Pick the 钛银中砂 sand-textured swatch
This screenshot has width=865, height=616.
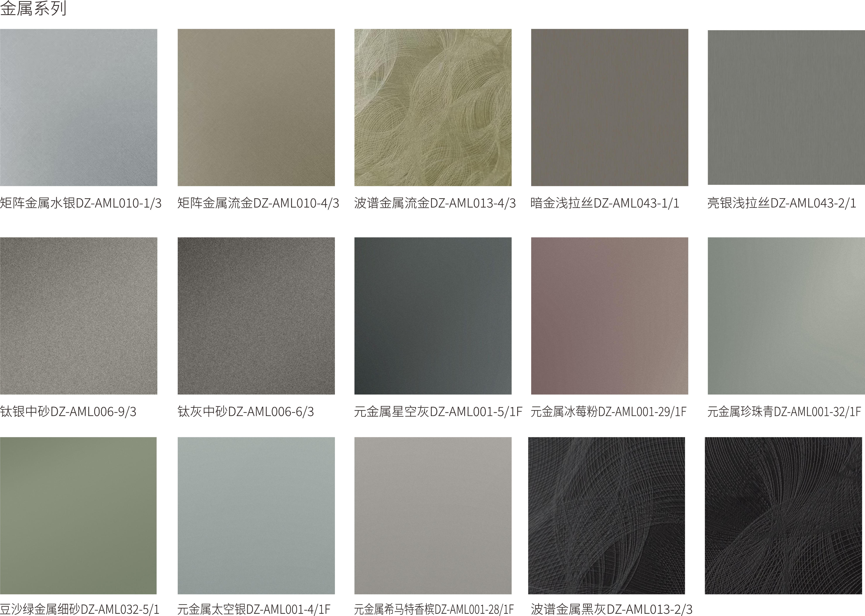pyautogui.click(x=78, y=316)
